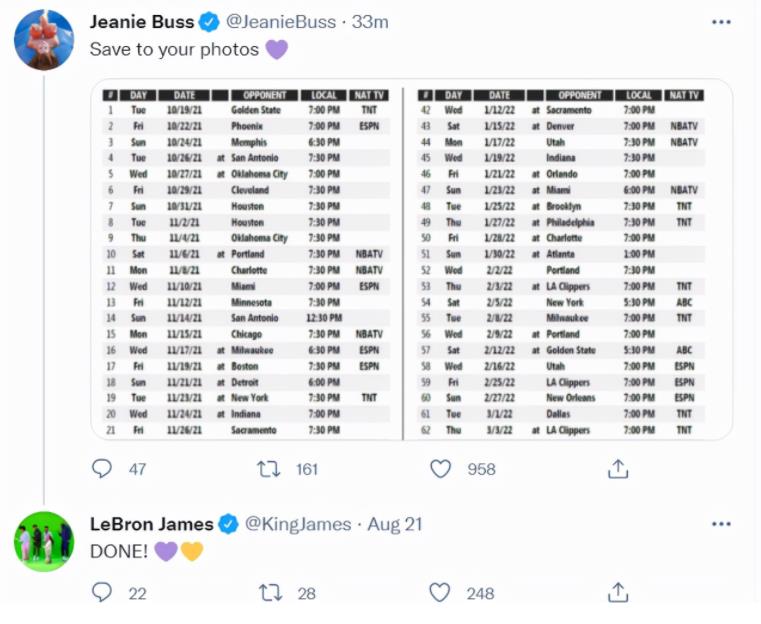This screenshot has height=624, width=761.
Task: Share Jeanie Buss's tweet
Action: [x=618, y=468]
